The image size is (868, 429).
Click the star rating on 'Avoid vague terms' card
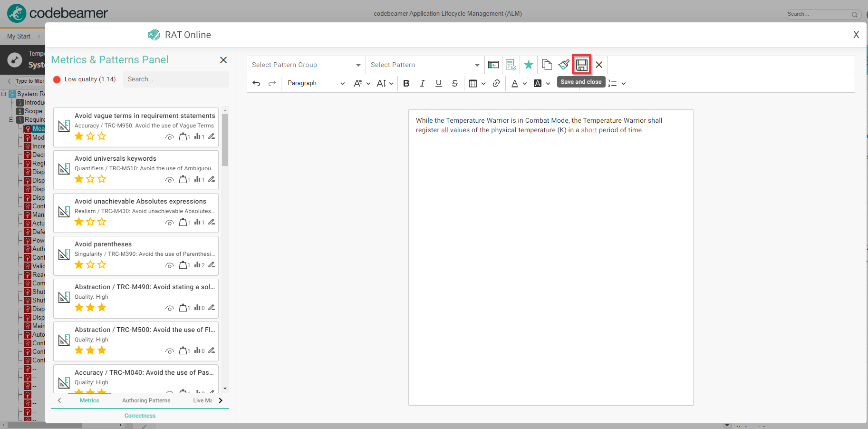[x=90, y=136]
